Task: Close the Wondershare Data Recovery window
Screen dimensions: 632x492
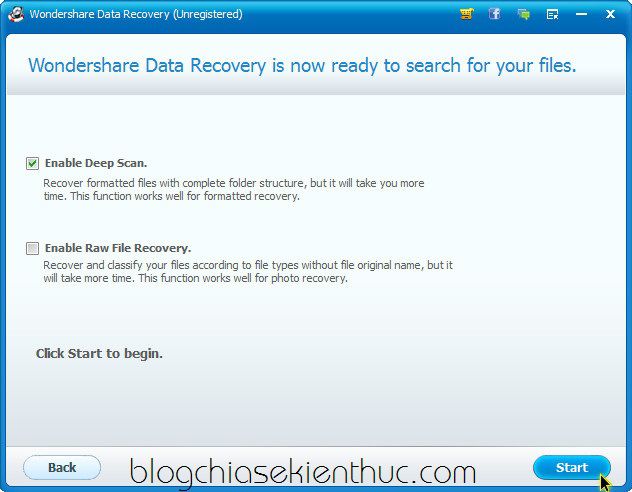Action: tap(610, 14)
